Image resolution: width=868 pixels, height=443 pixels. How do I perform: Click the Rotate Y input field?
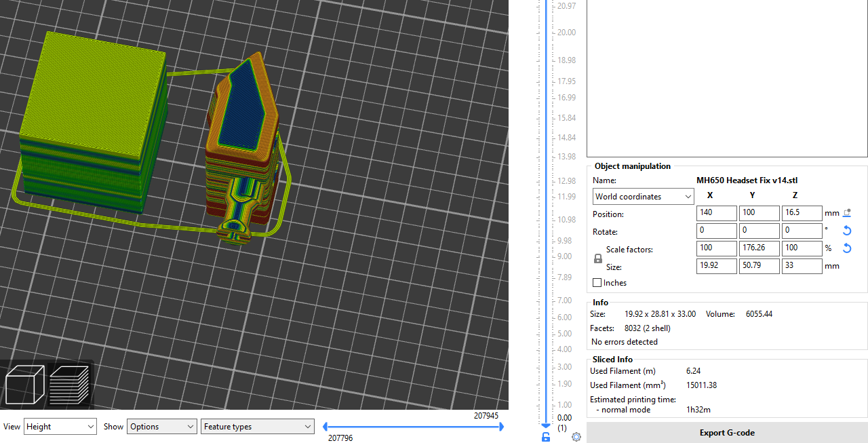click(x=759, y=231)
